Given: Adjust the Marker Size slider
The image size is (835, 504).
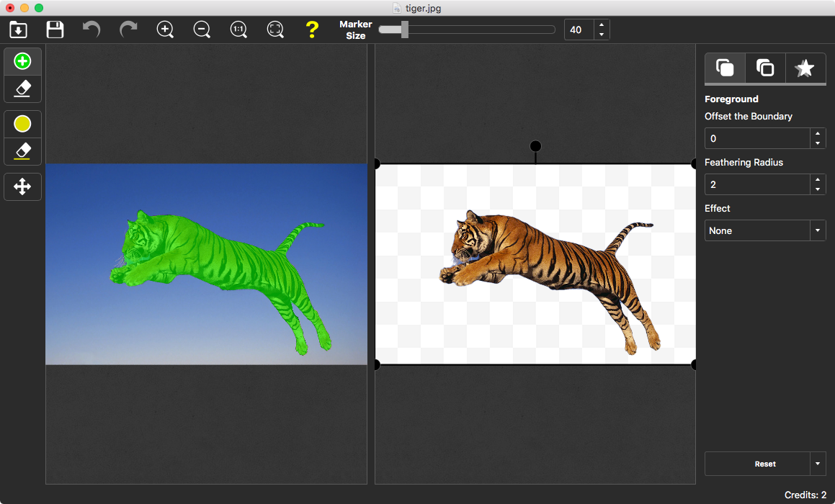Looking at the screenshot, I should pos(405,30).
